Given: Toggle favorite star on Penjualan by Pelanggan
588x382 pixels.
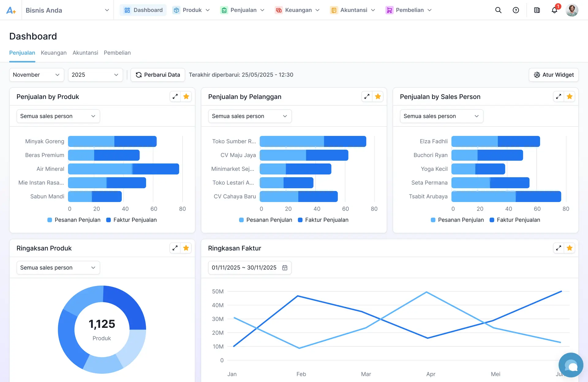Looking at the screenshot, I should [x=378, y=96].
